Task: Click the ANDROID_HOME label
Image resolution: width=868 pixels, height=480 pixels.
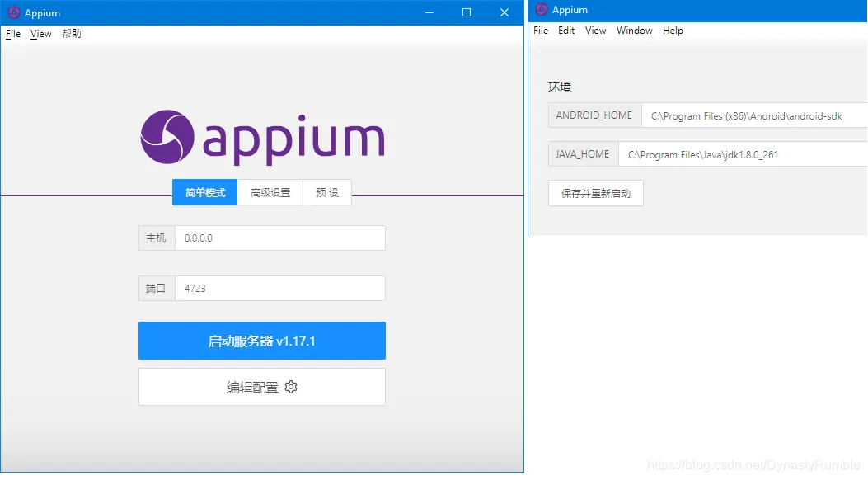Action: (594, 115)
